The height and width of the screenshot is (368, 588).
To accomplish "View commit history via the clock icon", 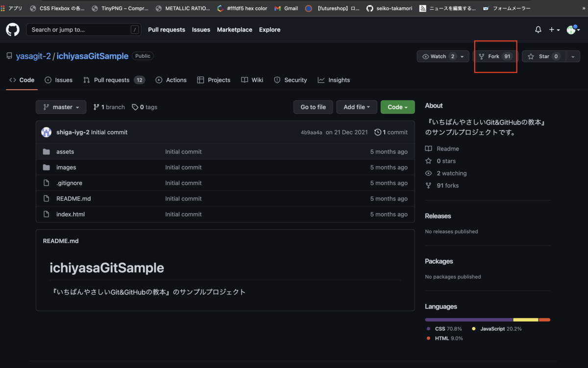I will coord(377,132).
